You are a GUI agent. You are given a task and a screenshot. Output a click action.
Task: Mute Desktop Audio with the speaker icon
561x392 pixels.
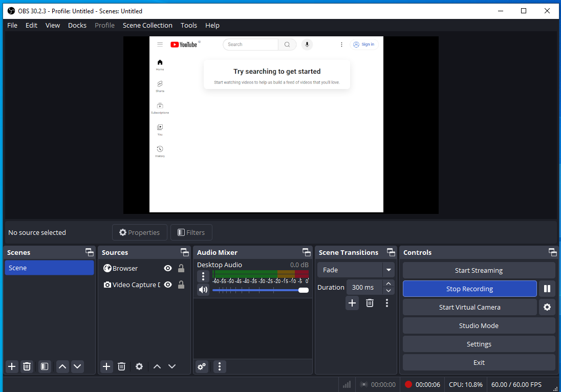pos(203,290)
